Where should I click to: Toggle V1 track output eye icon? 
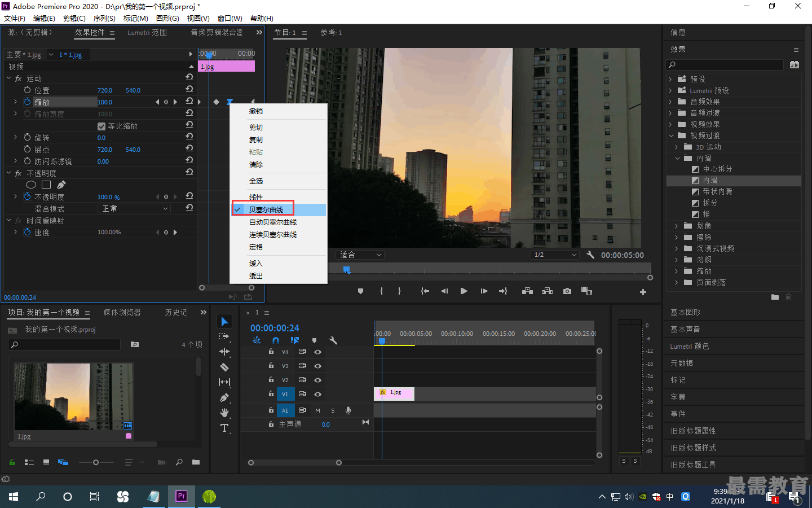[317, 394]
